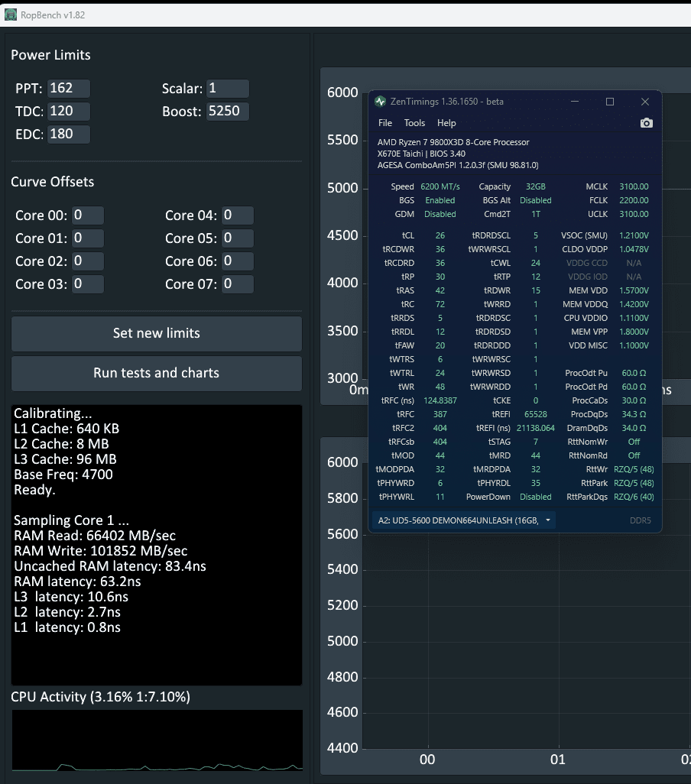Click the MEM VPP value 1.8000V

click(x=634, y=332)
